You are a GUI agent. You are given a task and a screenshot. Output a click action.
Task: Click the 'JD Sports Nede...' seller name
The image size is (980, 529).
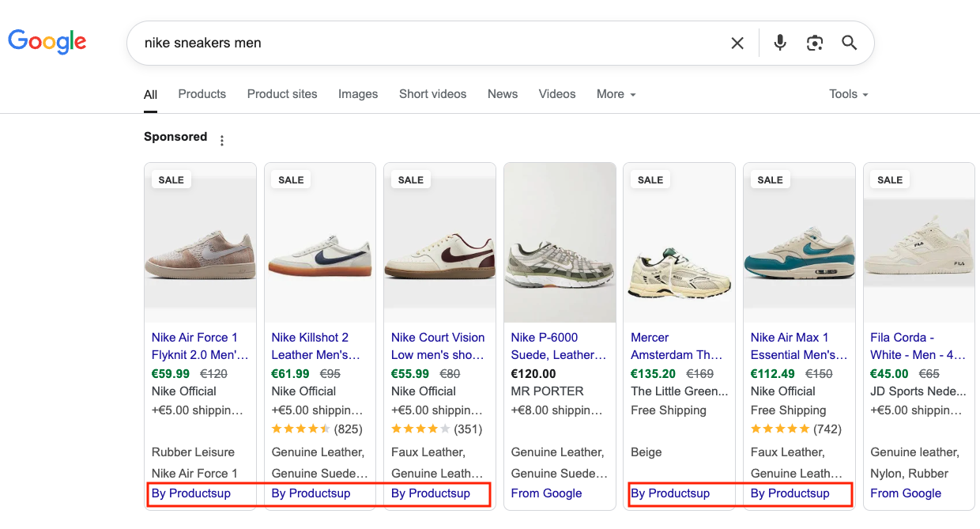click(x=918, y=391)
